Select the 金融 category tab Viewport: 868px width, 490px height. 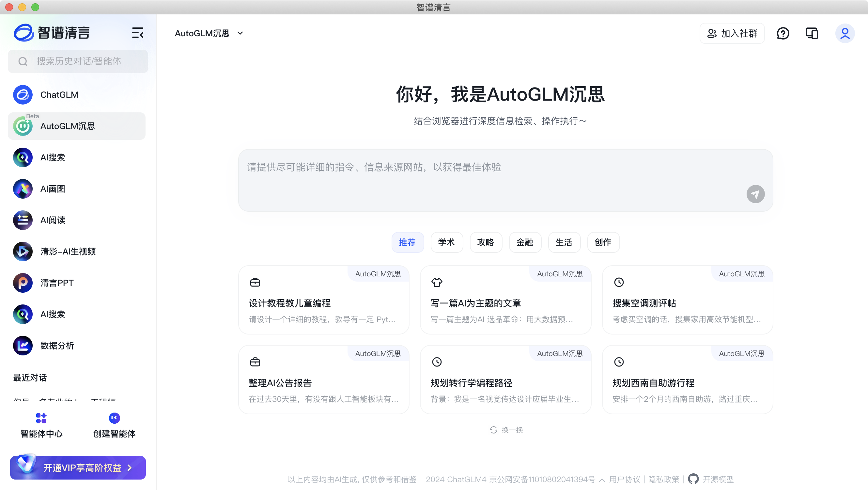[x=525, y=242]
